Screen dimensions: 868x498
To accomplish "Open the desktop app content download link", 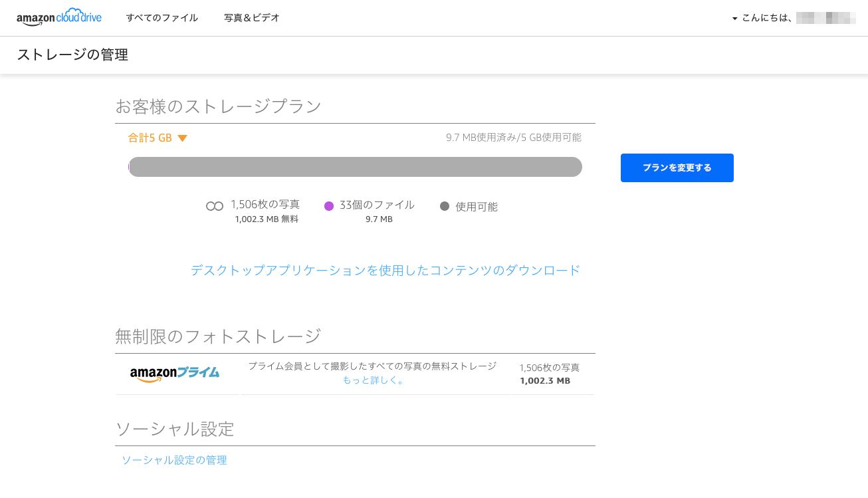I will click(385, 270).
